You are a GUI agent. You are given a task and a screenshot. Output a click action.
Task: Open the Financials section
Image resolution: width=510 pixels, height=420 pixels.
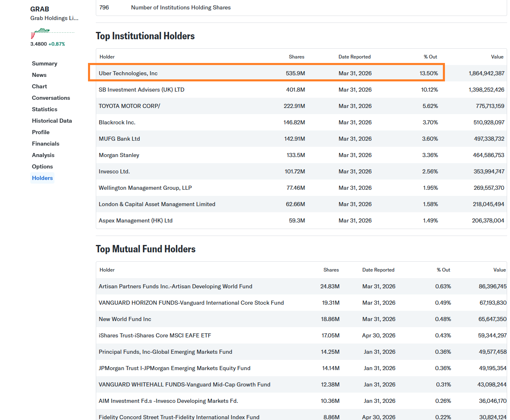tap(45, 144)
